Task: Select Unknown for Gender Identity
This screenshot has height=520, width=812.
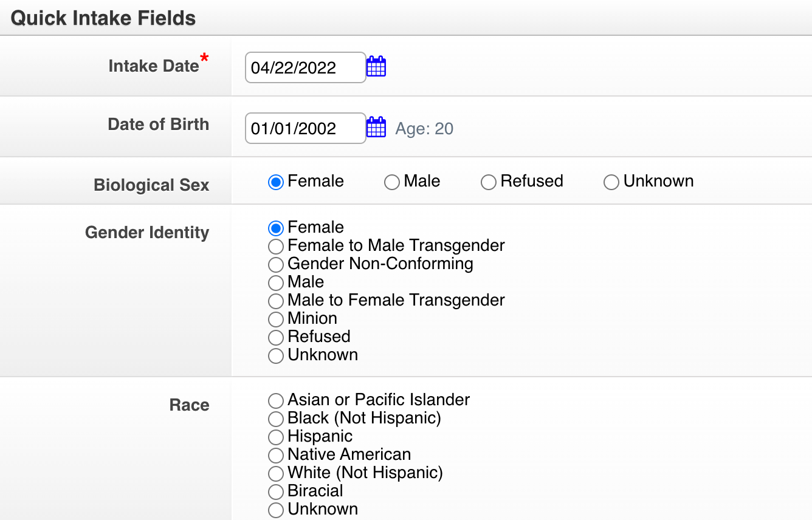Action: 276,355
